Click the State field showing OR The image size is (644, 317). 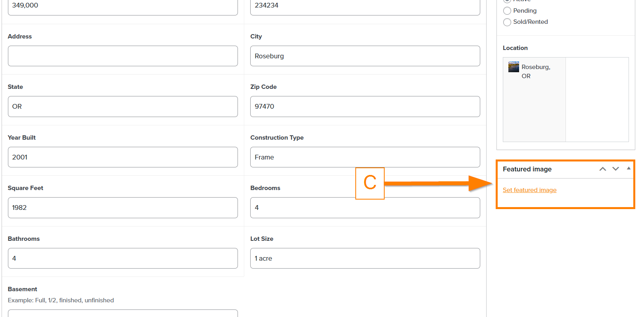123,106
